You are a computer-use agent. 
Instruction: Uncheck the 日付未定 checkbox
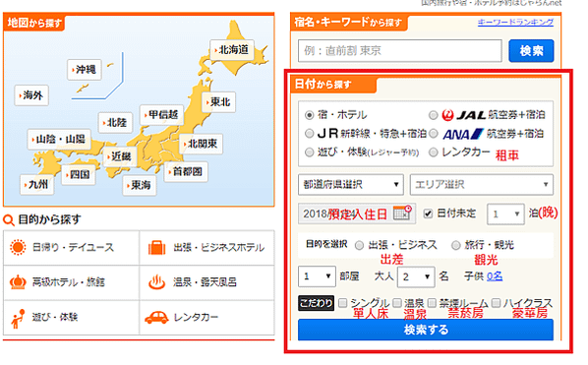[428, 213]
